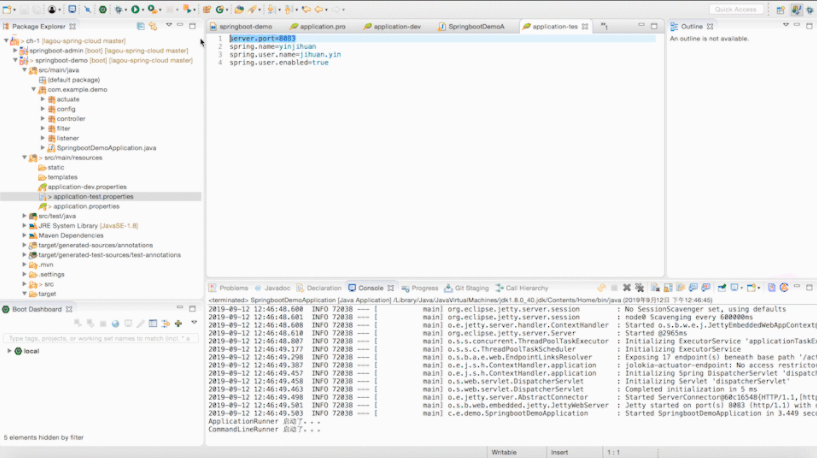
Task: Close the Console view tab
Action: click(391, 288)
